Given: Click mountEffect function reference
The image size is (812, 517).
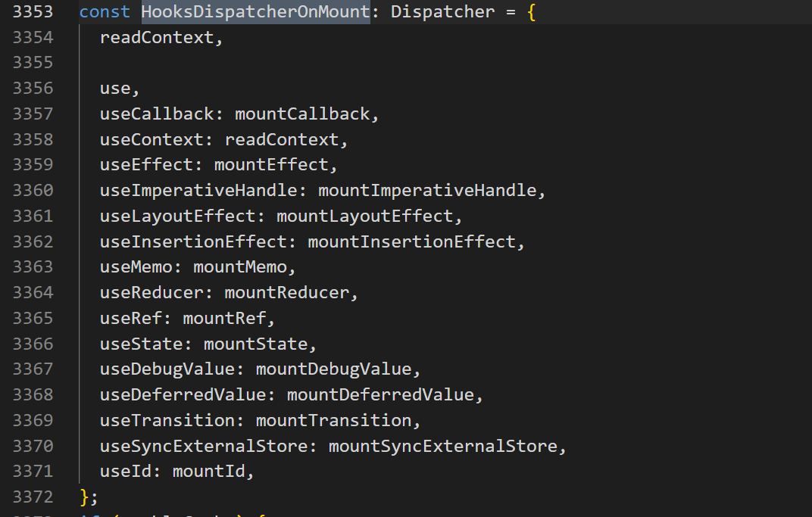Looking at the screenshot, I should point(271,164).
